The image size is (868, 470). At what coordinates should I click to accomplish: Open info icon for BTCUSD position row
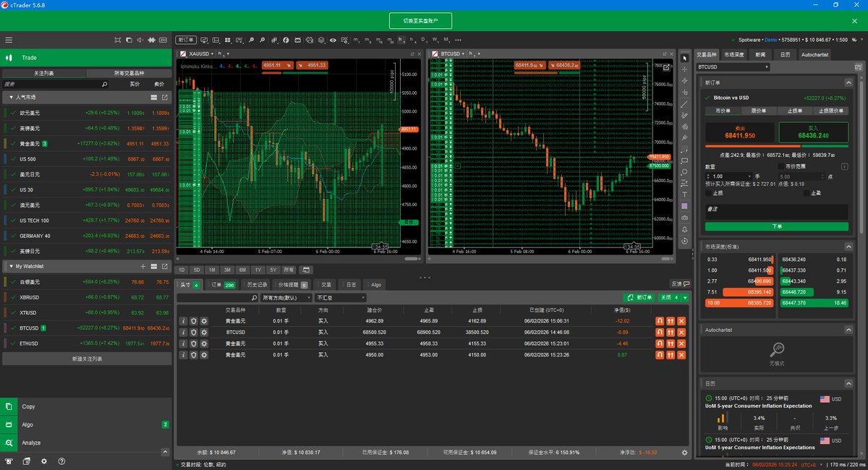pyautogui.click(x=183, y=333)
